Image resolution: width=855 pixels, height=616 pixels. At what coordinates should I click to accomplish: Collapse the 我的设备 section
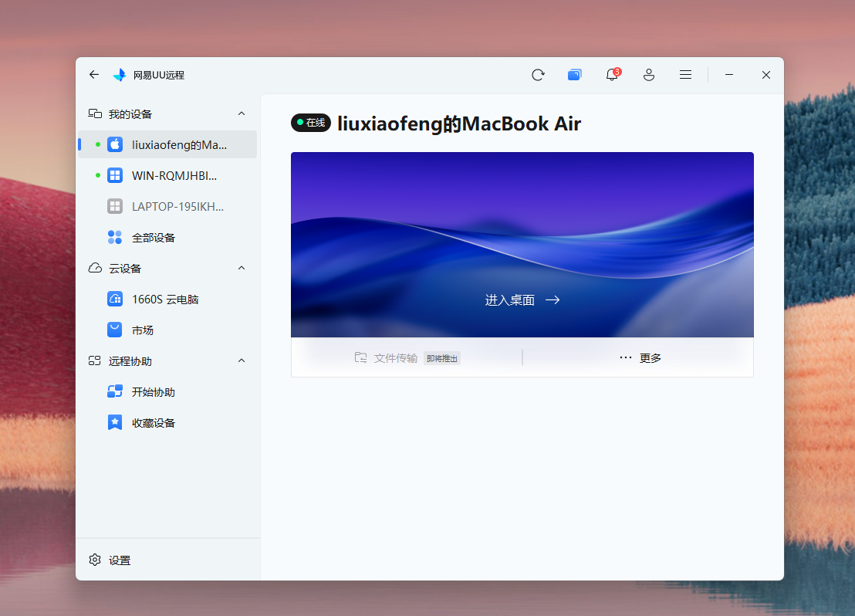(242, 113)
